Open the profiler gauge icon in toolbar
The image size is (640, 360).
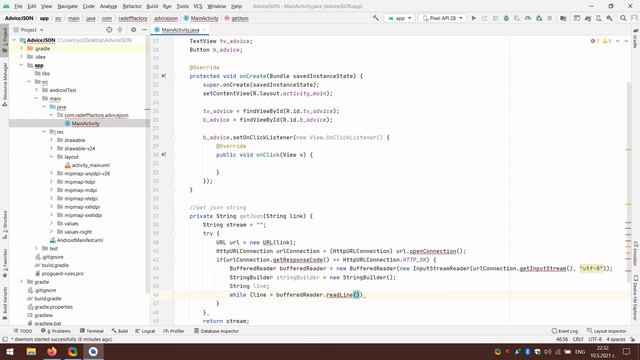click(528, 18)
